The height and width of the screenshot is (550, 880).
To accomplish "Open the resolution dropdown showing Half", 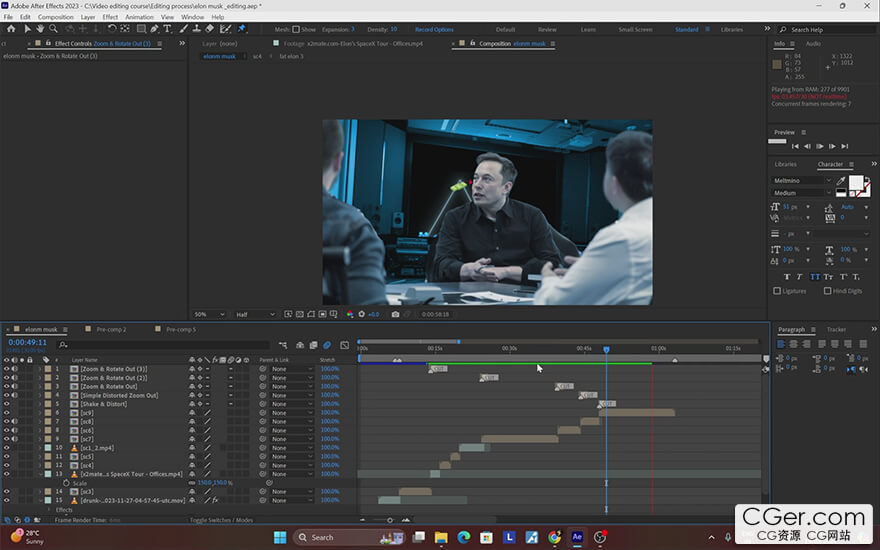I will click(x=255, y=314).
